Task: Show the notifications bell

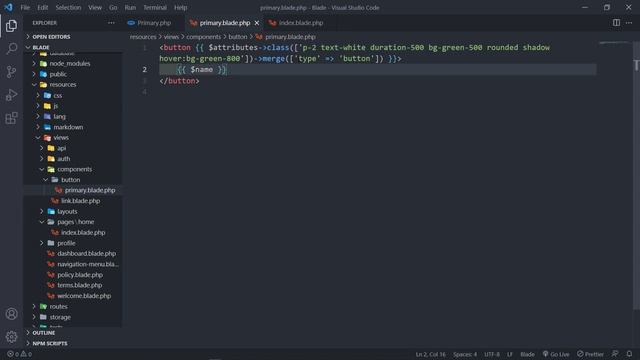Action: pos(629,354)
